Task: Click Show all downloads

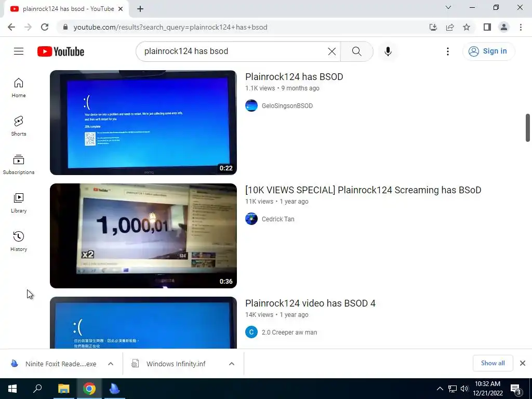Action: [493, 363]
